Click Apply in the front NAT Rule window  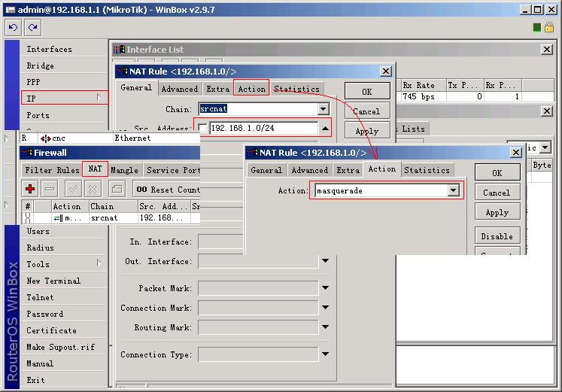click(497, 212)
